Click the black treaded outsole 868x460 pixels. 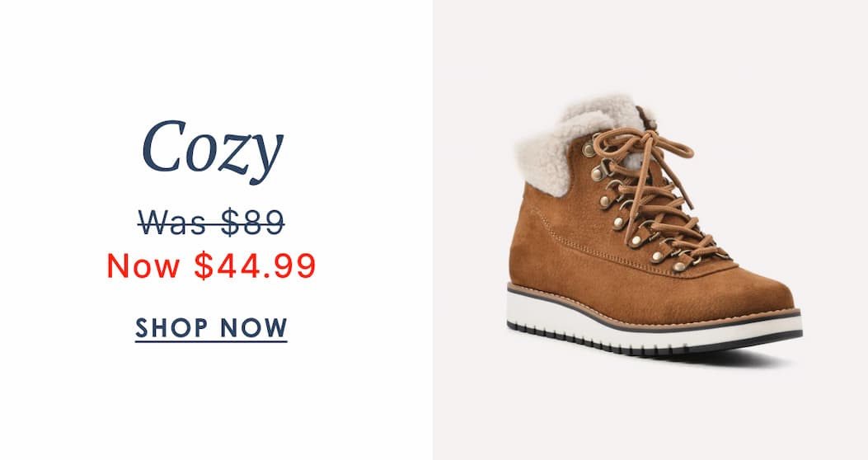click(x=653, y=343)
